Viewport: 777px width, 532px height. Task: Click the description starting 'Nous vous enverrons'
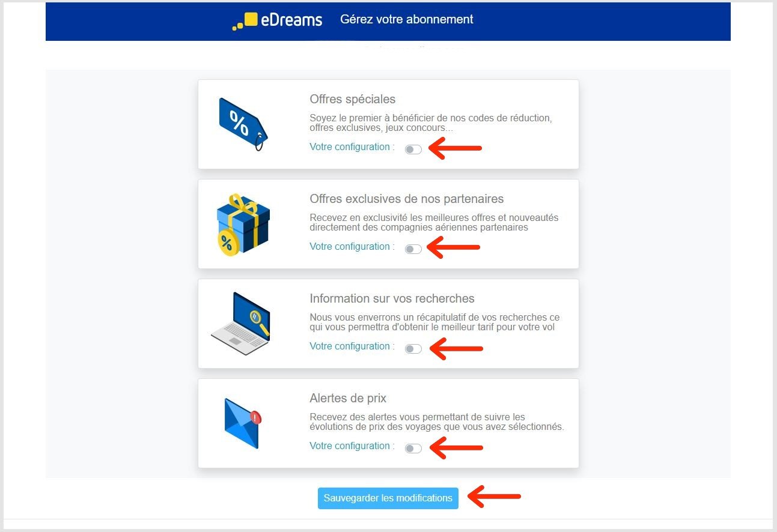pyautogui.click(x=434, y=322)
